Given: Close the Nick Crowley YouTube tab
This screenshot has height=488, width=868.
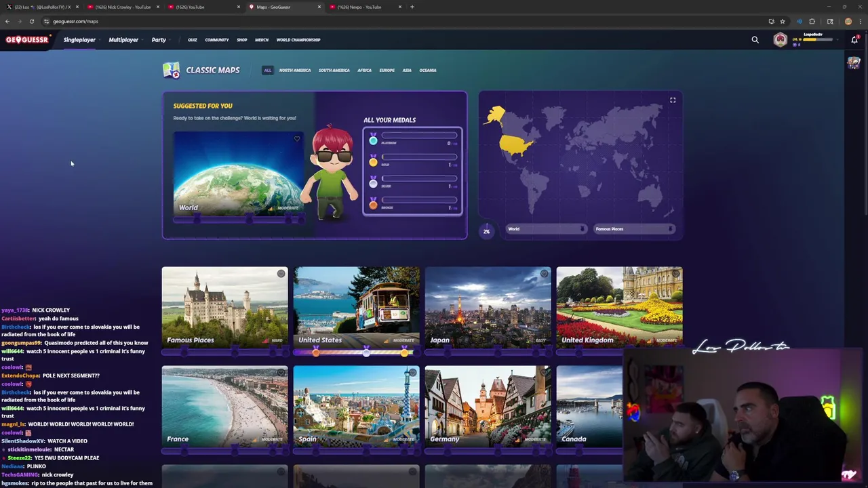Looking at the screenshot, I should point(158,7).
